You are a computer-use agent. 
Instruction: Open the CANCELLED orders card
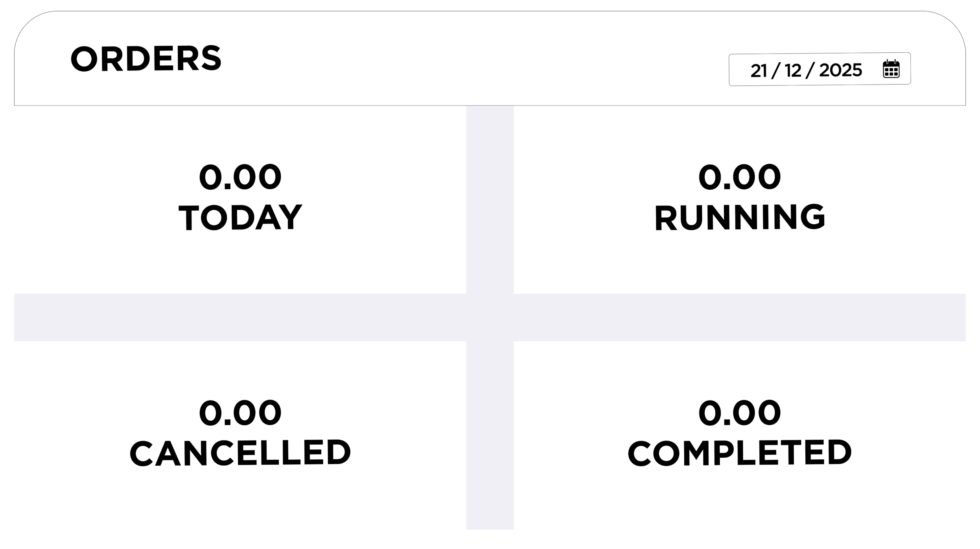(x=240, y=492)
